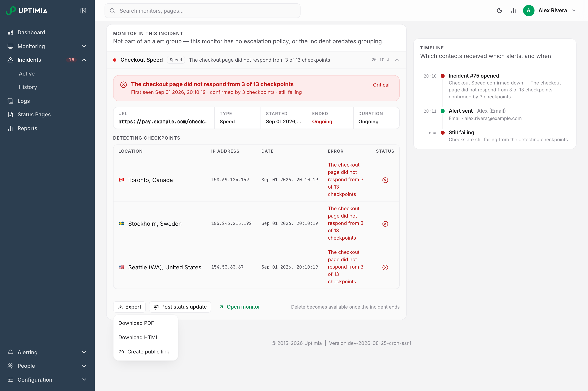588x391 pixels.
Task: Click the Uptimia logo
Action: [x=27, y=10]
